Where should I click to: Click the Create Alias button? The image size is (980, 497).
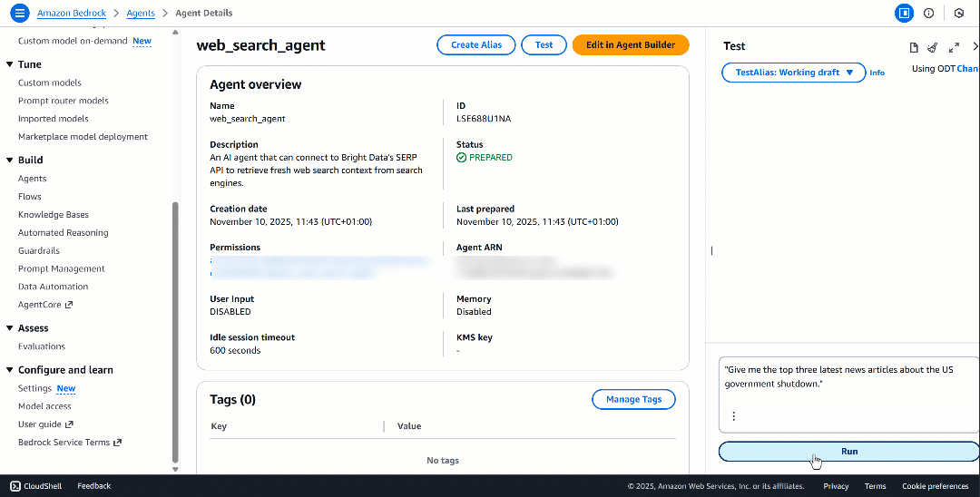coord(477,45)
